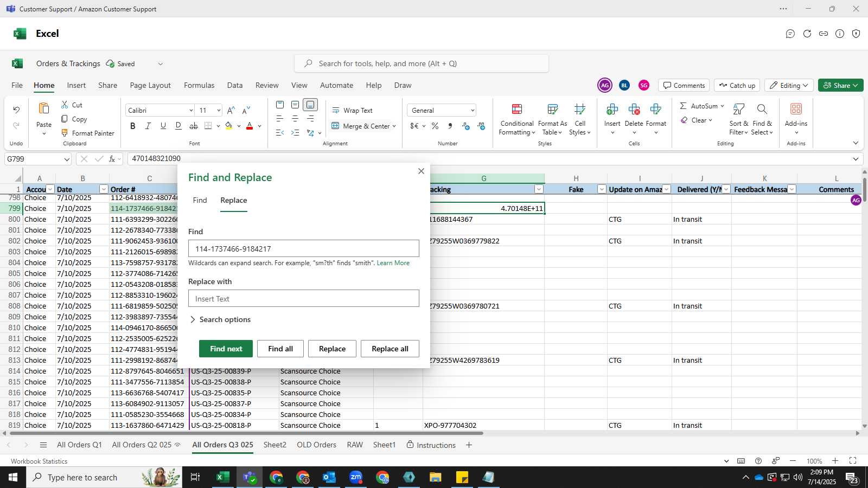Click the Paste clipboard icon
The width and height of the screenshot is (868, 488).
(44, 108)
